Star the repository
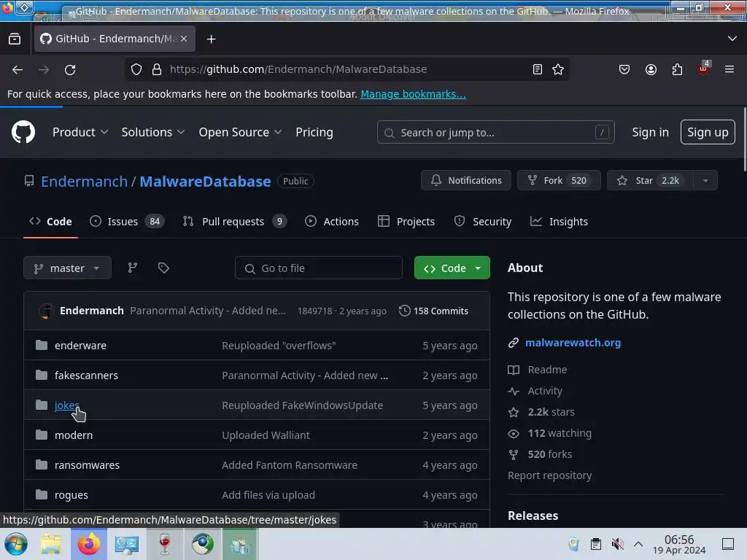The image size is (747, 560). point(650,181)
